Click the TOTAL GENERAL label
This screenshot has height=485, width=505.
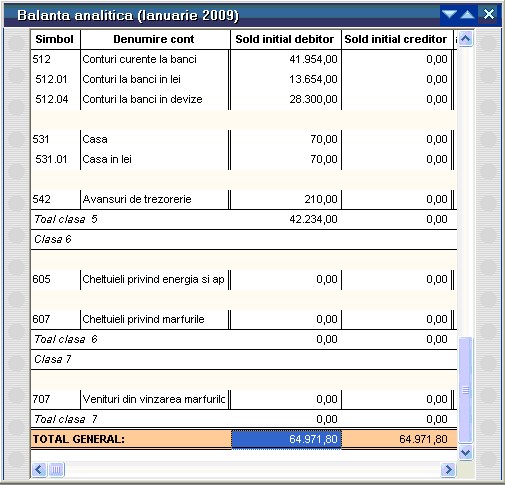pos(79,439)
